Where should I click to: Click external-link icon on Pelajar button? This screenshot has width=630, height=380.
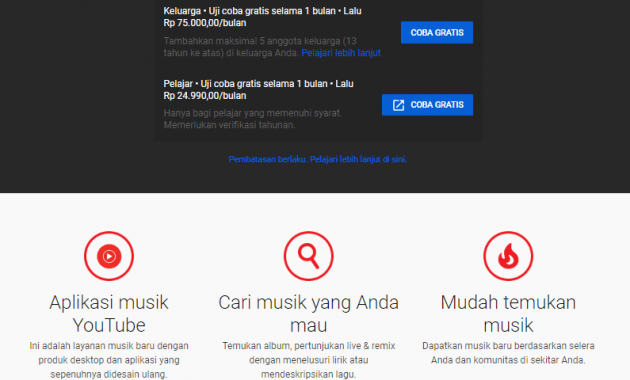click(398, 105)
